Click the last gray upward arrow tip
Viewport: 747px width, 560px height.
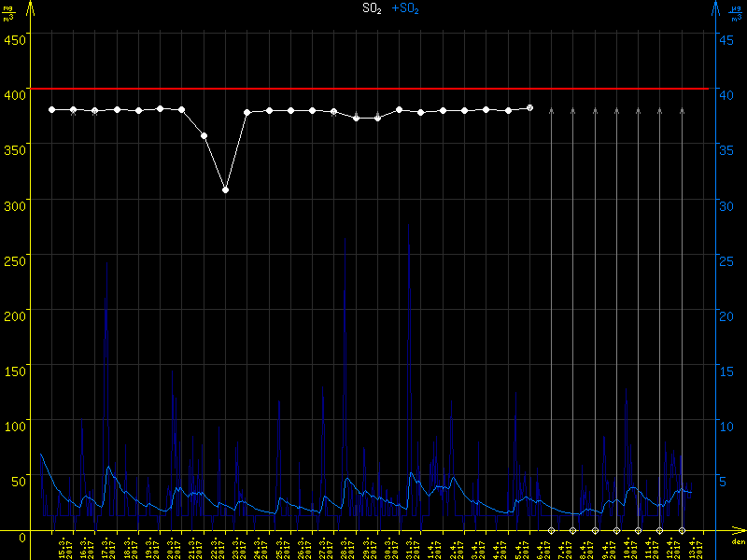point(682,110)
